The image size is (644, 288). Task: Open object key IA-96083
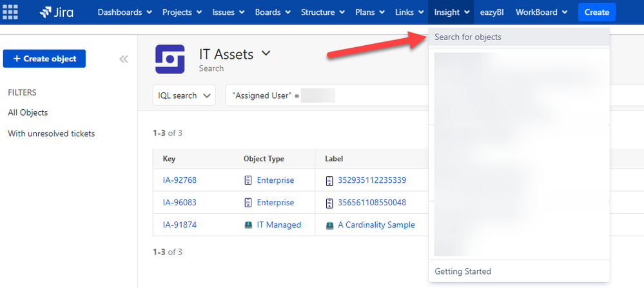[x=180, y=202]
